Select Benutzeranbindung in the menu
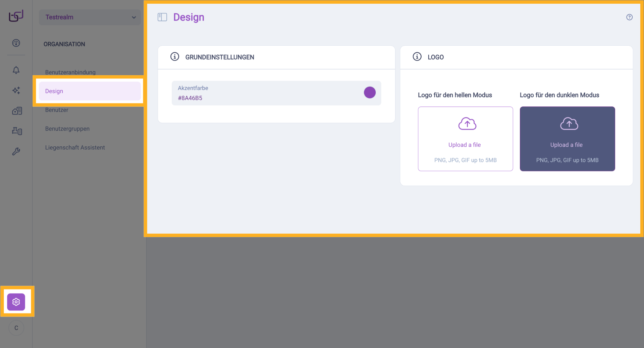 point(70,72)
